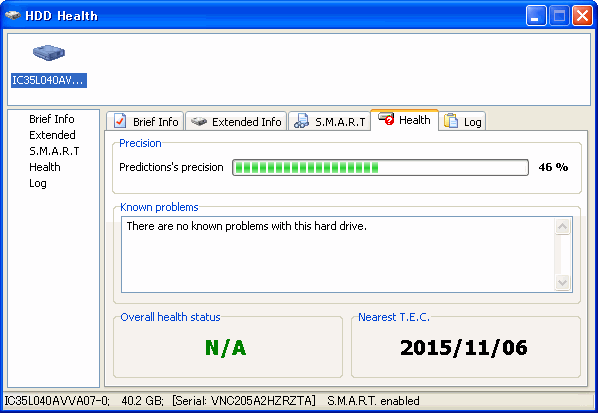Minimize the HDD Health window
The width and height of the screenshot is (598, 413).
[x=536, y=16]
